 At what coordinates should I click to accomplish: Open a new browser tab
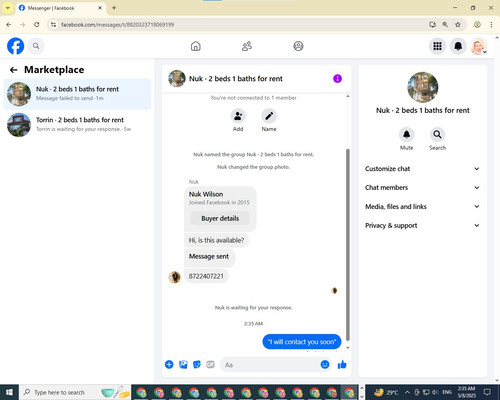[114, 8]
